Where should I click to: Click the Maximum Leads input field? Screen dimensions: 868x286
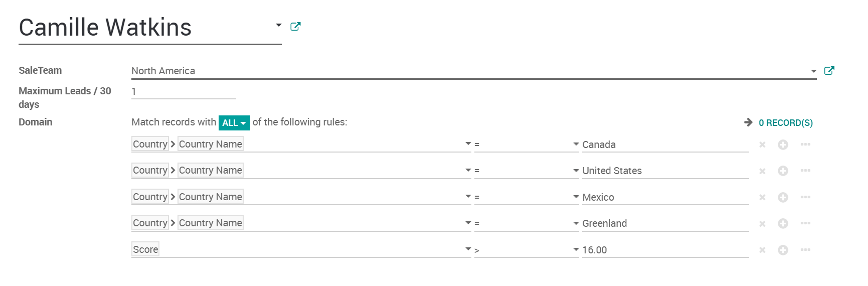(x=184, y=92)
